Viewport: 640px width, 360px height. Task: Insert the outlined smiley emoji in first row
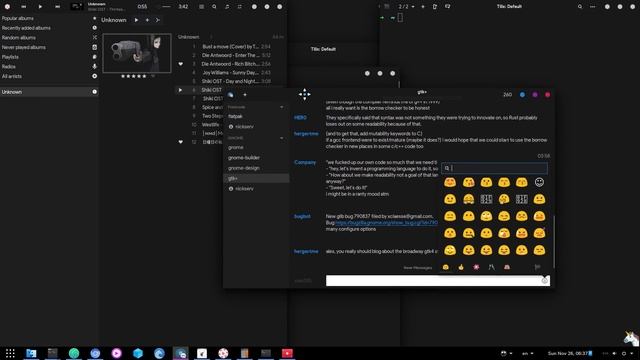click(539, 182)
